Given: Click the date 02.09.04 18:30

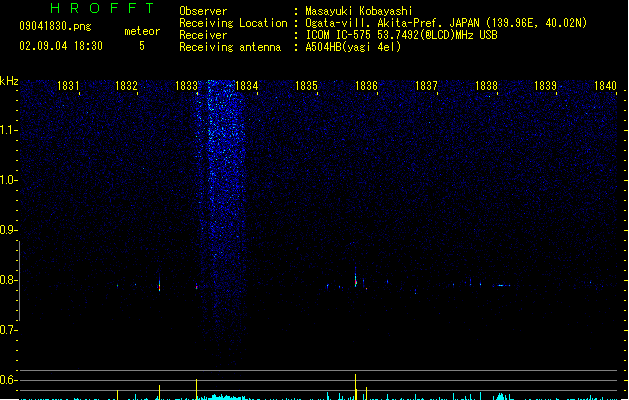Looking at the screenshot, I should point(61,46).
